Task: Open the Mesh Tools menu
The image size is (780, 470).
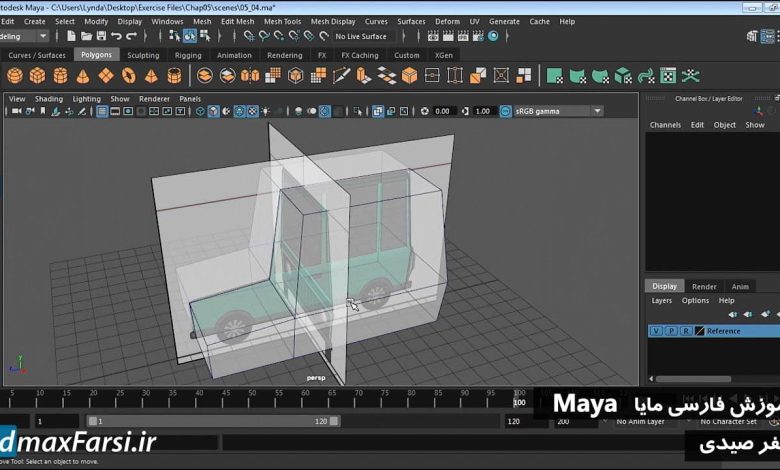Action: [x=282, y=21]
